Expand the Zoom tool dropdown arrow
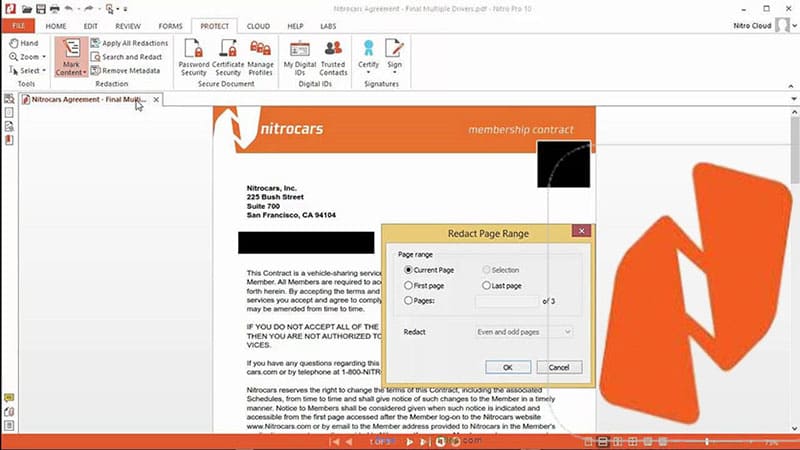 pyautogui.click(x=44, y=57)
